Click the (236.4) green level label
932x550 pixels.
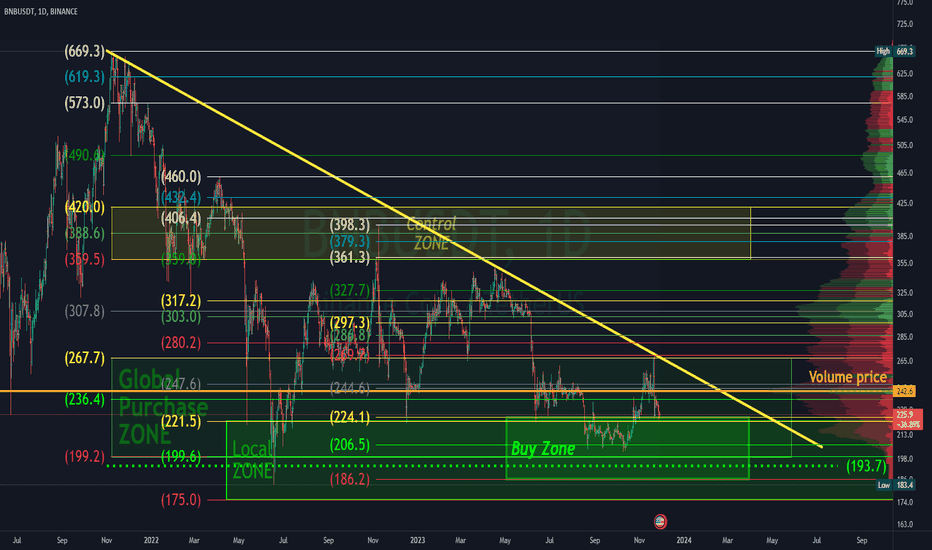tap(84, 399)
